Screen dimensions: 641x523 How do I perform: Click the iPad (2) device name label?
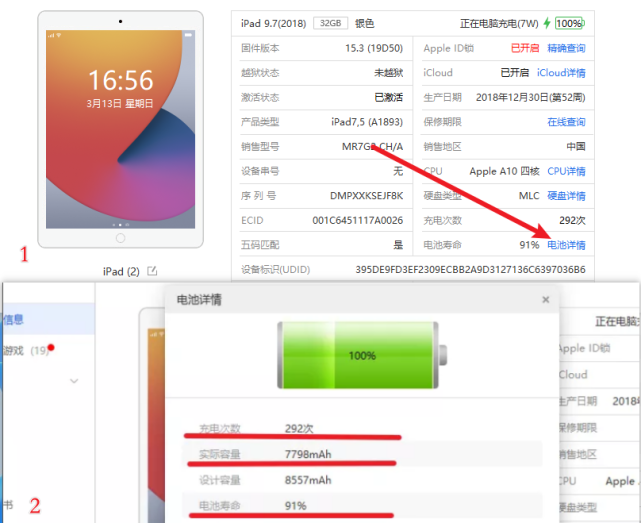121,272
